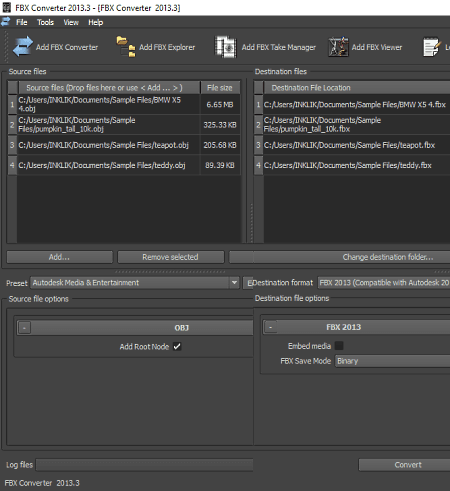Open the FBX Save Mode Binary dropdown

pos(392,361)
